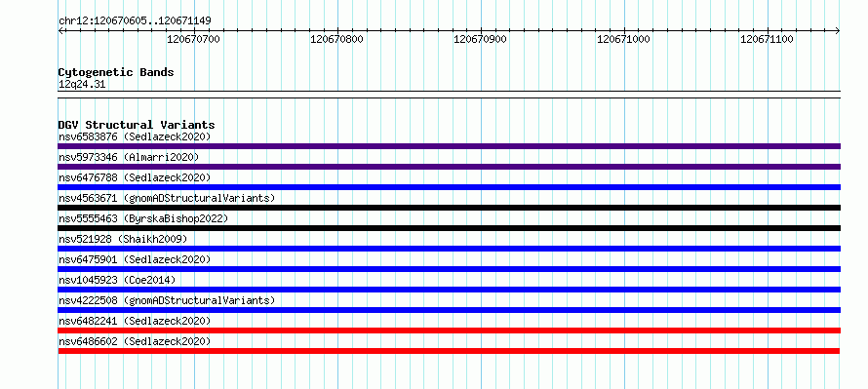Screen dimensions: 868x389
Task: Open the nsv6482241 (Sedlazeck2020) label
Action: (x=135, y=321)
